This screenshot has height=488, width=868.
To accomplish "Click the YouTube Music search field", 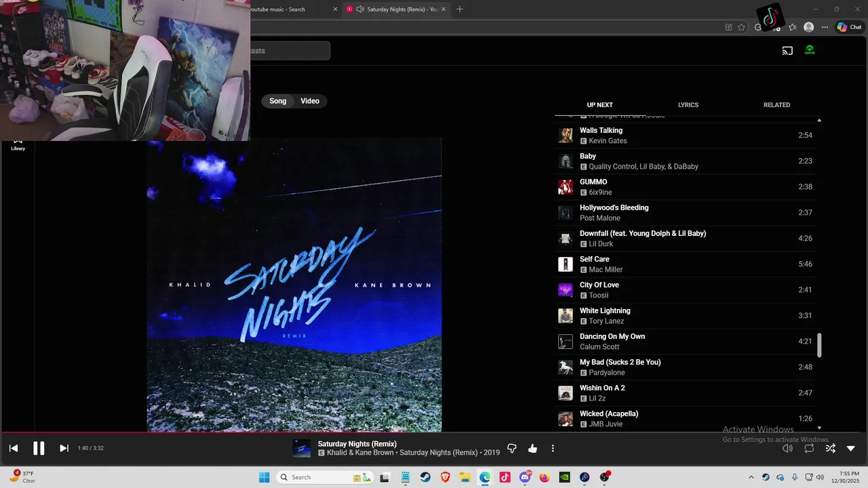I will 290,51.
